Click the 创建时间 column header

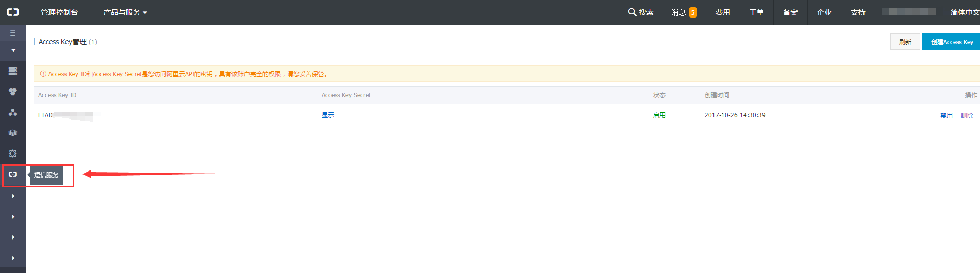point(717,95)
